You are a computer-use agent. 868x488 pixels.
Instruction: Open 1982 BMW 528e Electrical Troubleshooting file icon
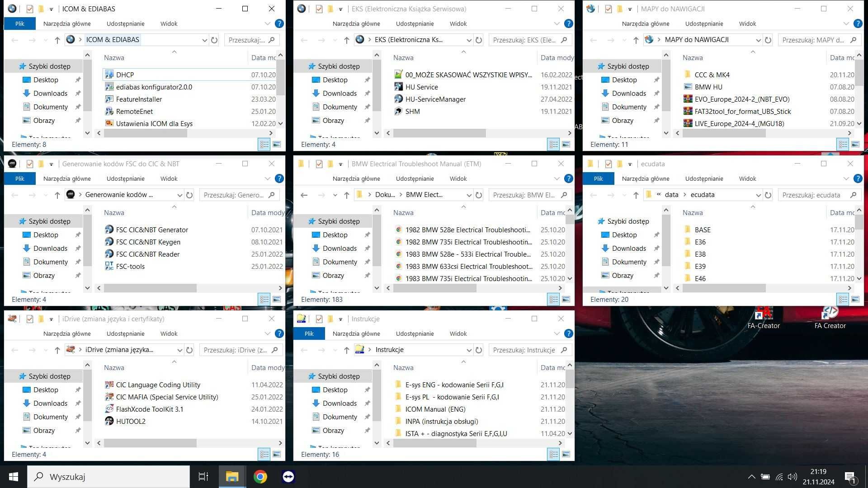pos(398,230)
